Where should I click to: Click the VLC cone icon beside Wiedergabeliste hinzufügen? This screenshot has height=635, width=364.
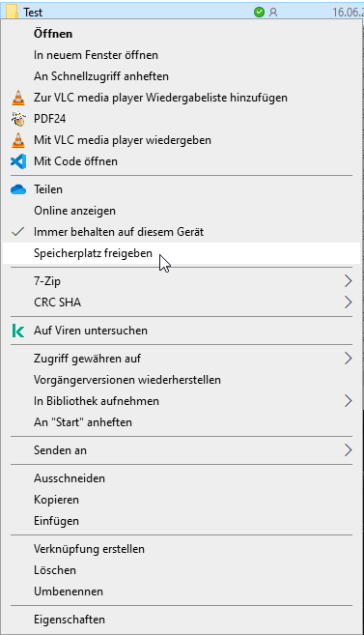coord(17,98)
